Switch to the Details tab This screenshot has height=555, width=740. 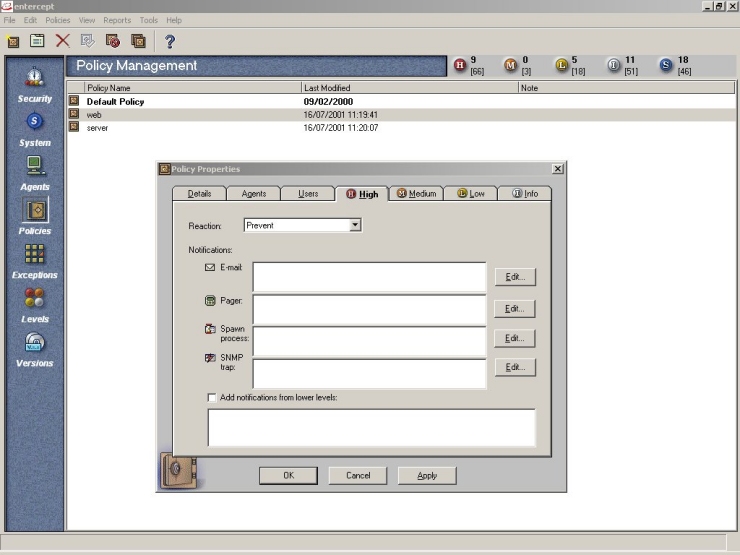199,193
